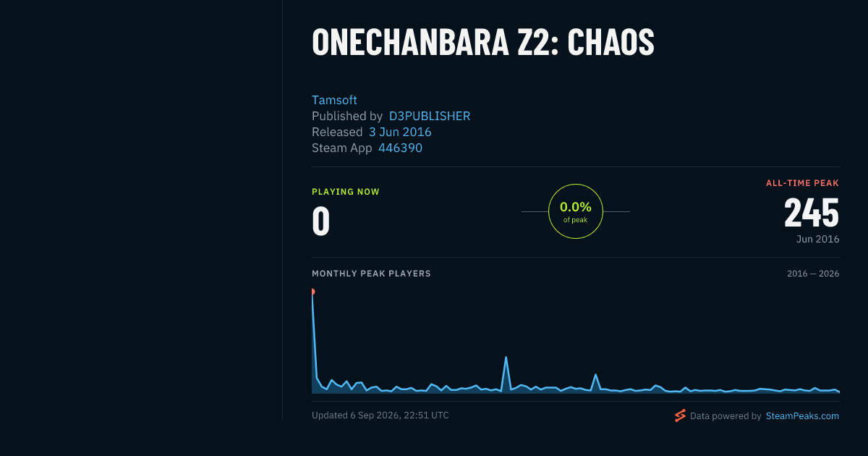868x456 pixels.
Task: Open the SteamPeaks.com link
Action: [x=802, y=416]
